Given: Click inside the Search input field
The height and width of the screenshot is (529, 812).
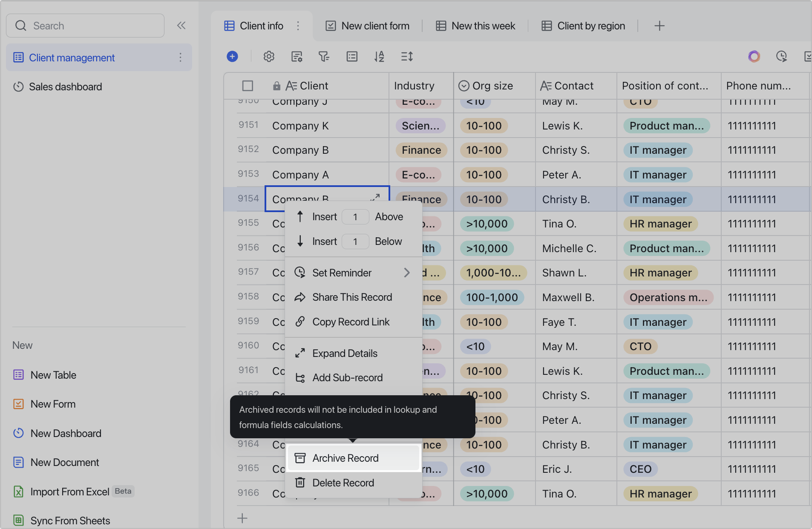Looking at the screenshot, I should click(x=85, y=26).
